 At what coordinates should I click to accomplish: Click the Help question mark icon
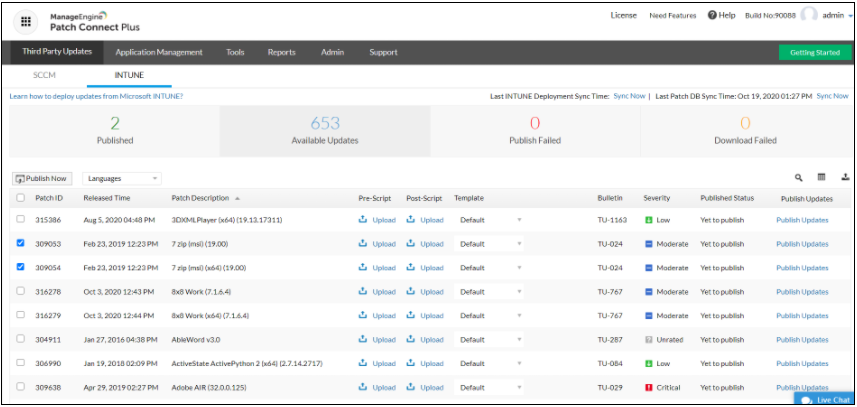coord(712,15)
